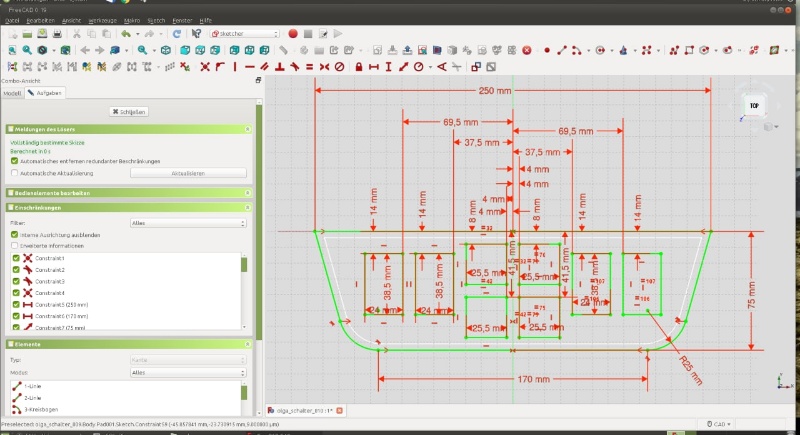Click the Schließen button

[x=128, y=112]
